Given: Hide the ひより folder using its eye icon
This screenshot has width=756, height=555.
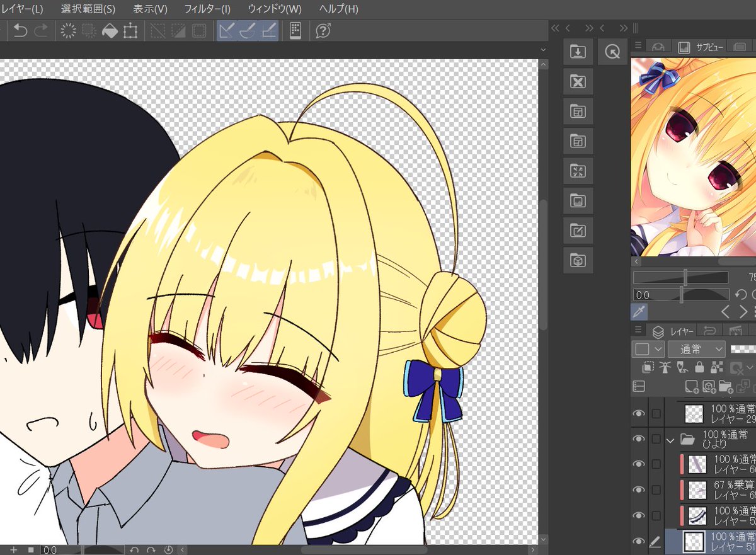Looking at the screenshot, I should 639,439.
